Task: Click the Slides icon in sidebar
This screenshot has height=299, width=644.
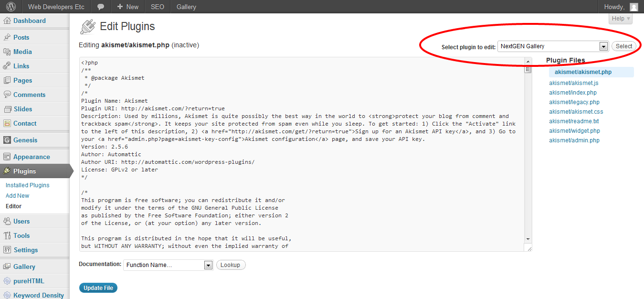Action: tap(7, 109)
